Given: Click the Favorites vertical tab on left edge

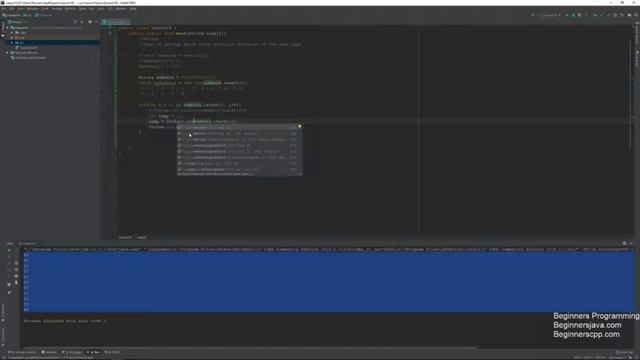Looking at the screenshot, I should click(3, 336).
